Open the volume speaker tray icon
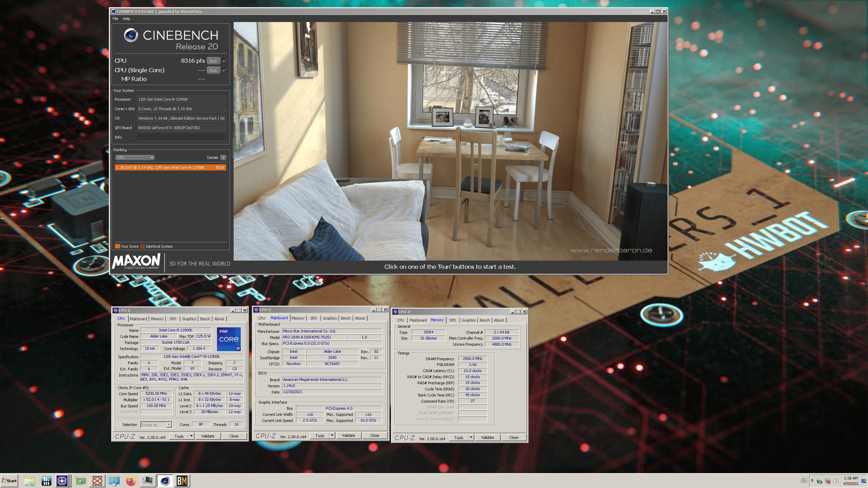 (836, 481)
